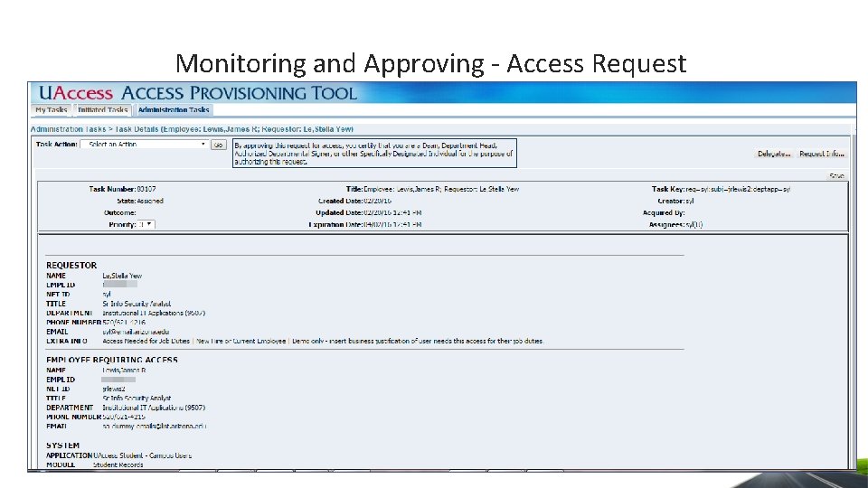Click employee Net ID jrlewis2
This screenshot has height=488, width=868.
(114, 389)
